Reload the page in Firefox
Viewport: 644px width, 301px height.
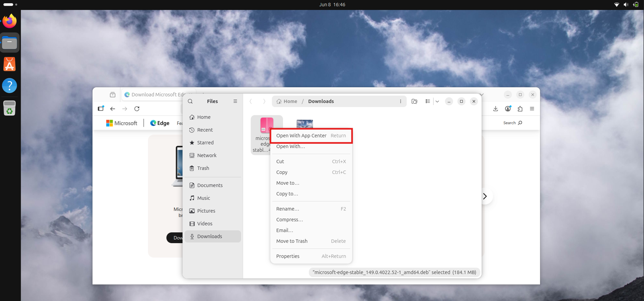[137, 109]
